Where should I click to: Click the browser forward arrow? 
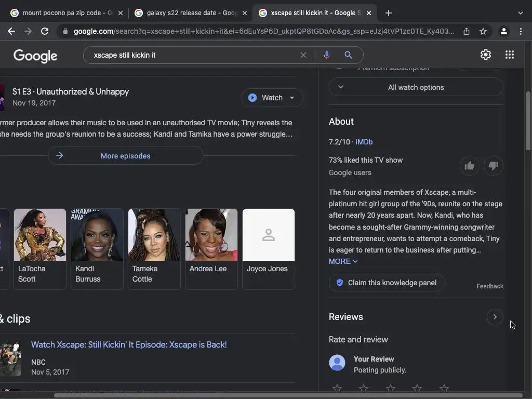[x=28, y=32]
